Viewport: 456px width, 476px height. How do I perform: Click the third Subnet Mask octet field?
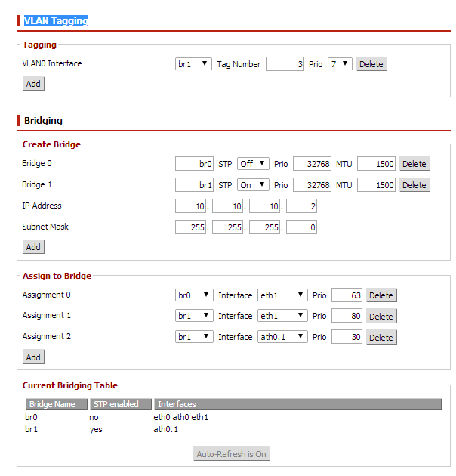click(264, 227)
